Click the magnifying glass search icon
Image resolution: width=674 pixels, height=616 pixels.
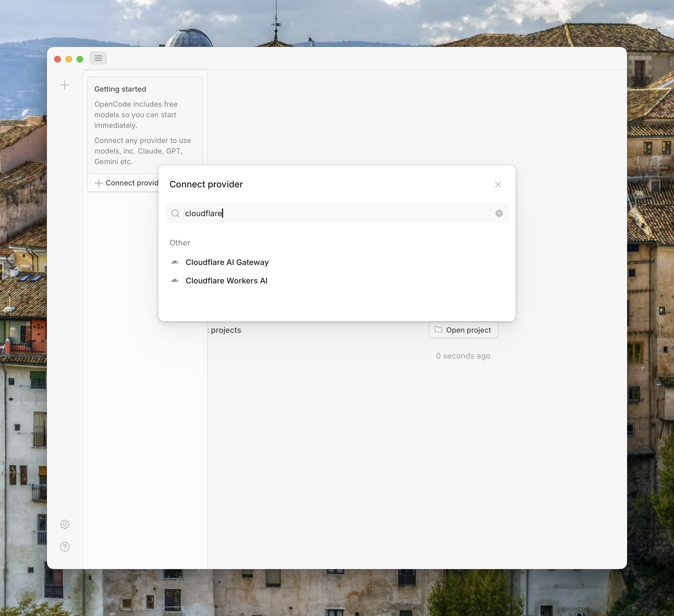pyautogui.click(x=175, y=213)
